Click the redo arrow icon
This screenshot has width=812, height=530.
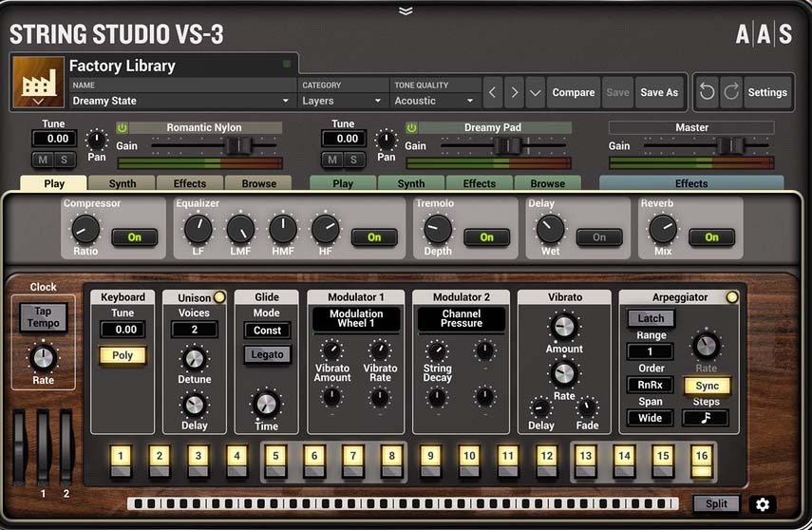[730, 92]
